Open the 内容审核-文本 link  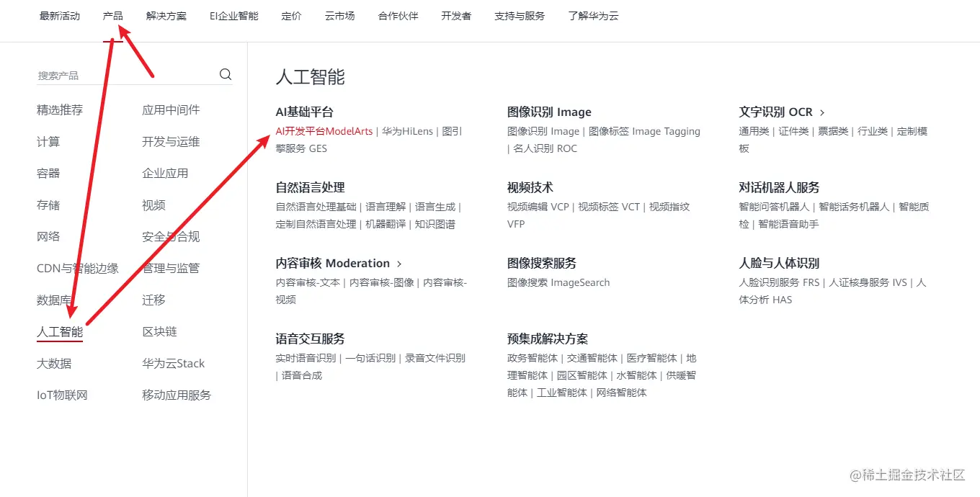308,282
